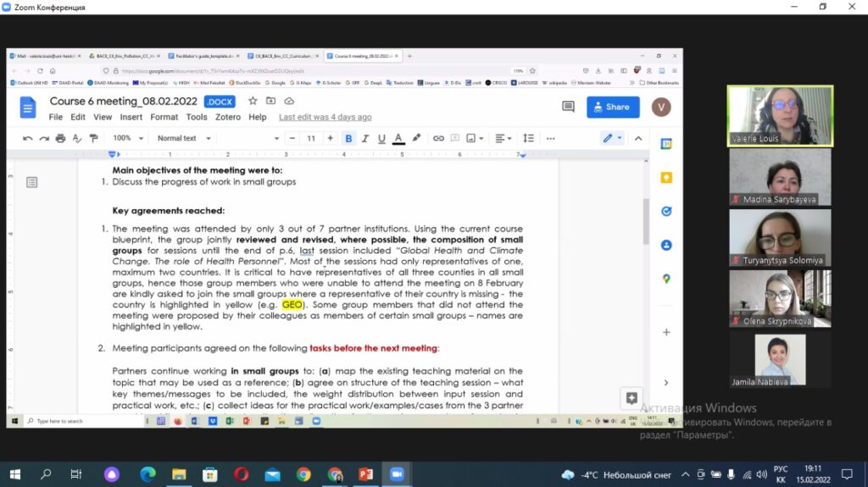Image resolution: width=868 pixels, height=487 pixels.
Task: Click the .DOCX badge next to title
Action: [220, 102]
